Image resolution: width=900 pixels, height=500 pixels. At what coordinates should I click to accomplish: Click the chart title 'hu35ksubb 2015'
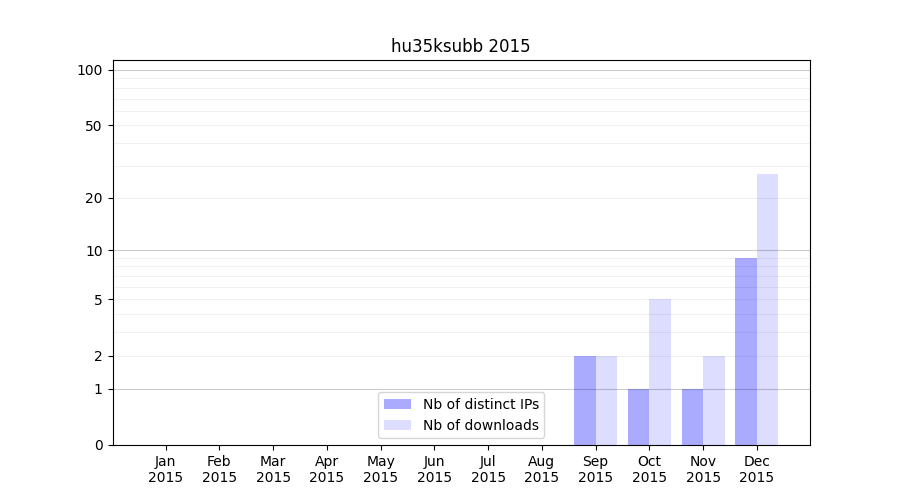coord(460,46)
